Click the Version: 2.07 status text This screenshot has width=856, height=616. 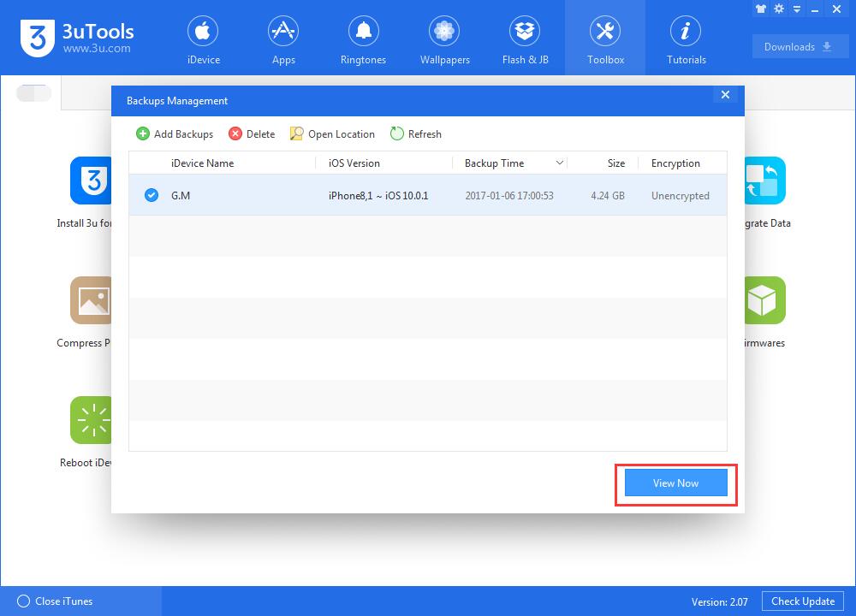point(720,601)
